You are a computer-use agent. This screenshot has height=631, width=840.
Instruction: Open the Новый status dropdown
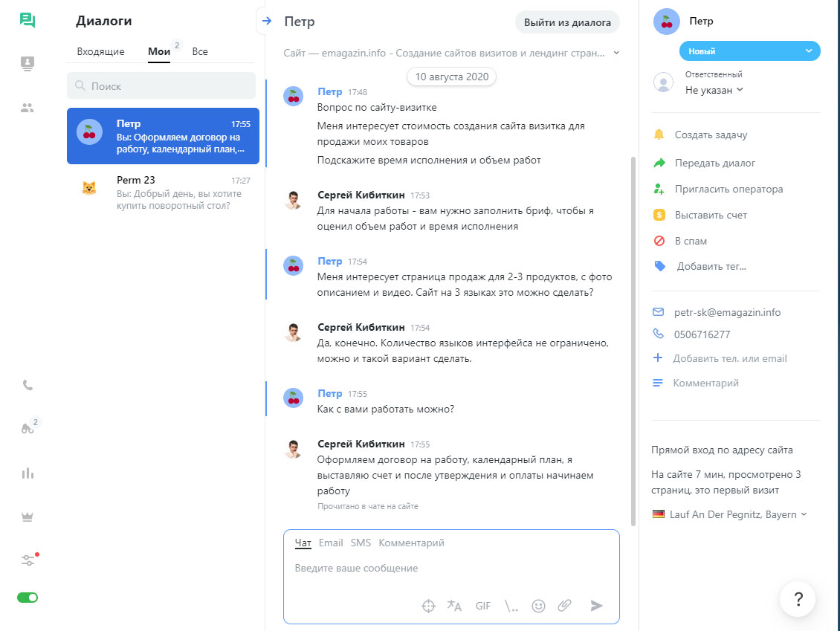[749, 51]
